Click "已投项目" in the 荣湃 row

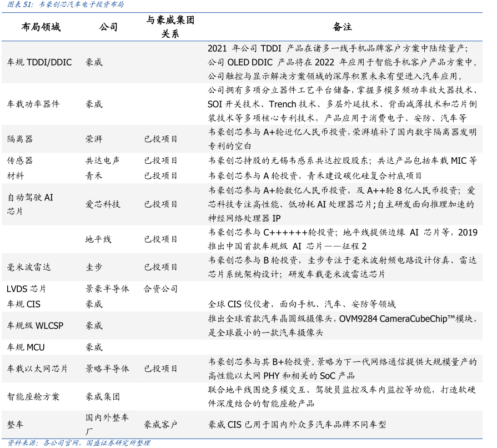160,139
